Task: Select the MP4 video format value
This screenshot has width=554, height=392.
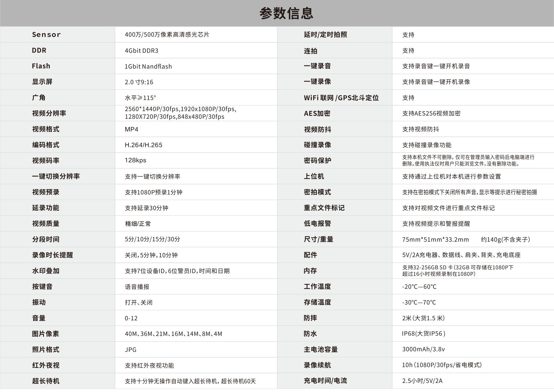Action: pyautogui.click(x=131, y=129)
